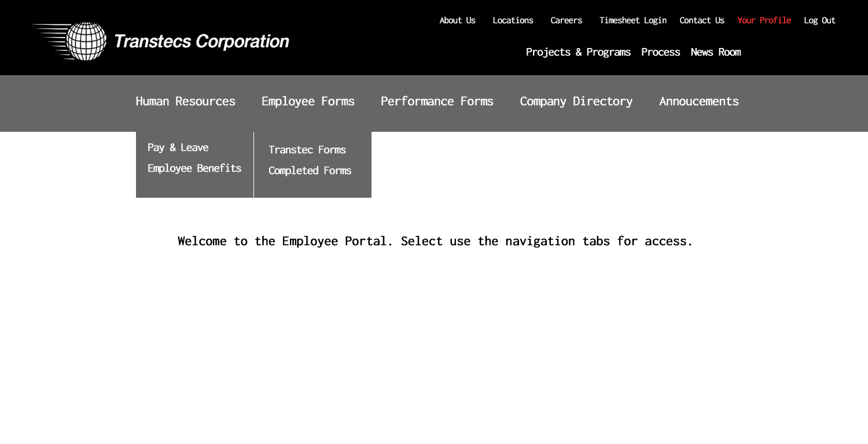
Task: Select Employee Benefits submenu item
Action: 194,168
